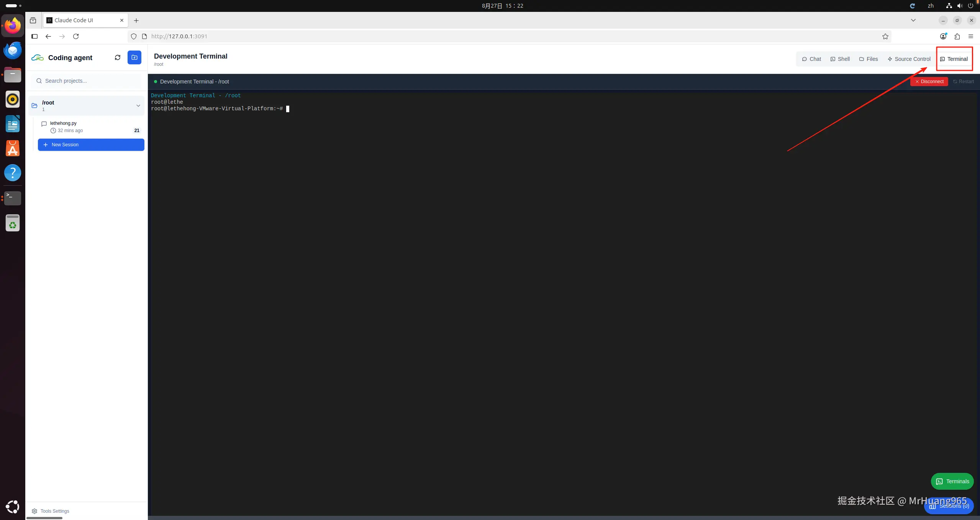
Task: Reload the current browser page
Action: tap(76, 36)
